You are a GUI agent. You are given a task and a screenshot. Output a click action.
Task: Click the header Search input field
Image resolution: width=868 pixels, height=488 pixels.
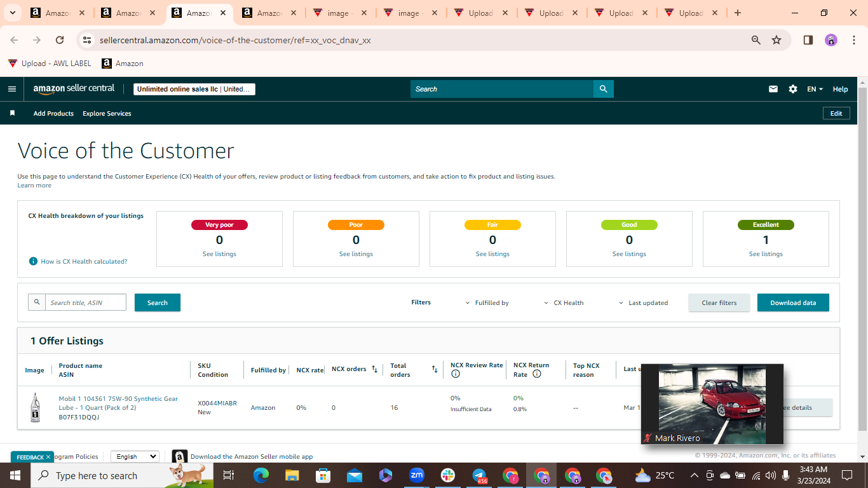tap(502, 89)
